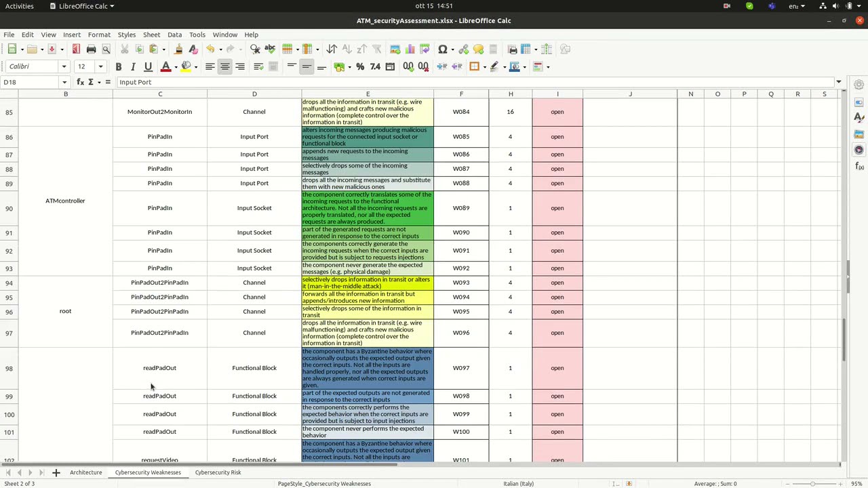Click the Insert Chart icon

pyautogui.click(x=410, y=49)
